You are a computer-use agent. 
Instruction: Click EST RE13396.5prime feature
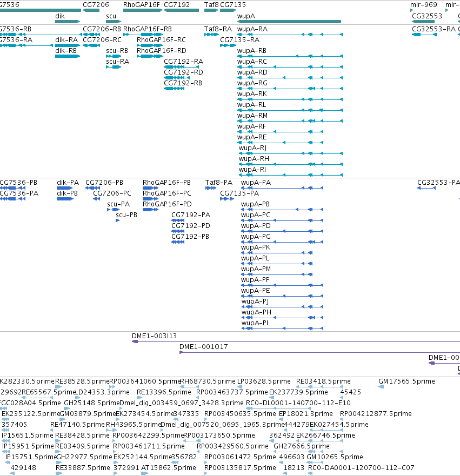139,398
